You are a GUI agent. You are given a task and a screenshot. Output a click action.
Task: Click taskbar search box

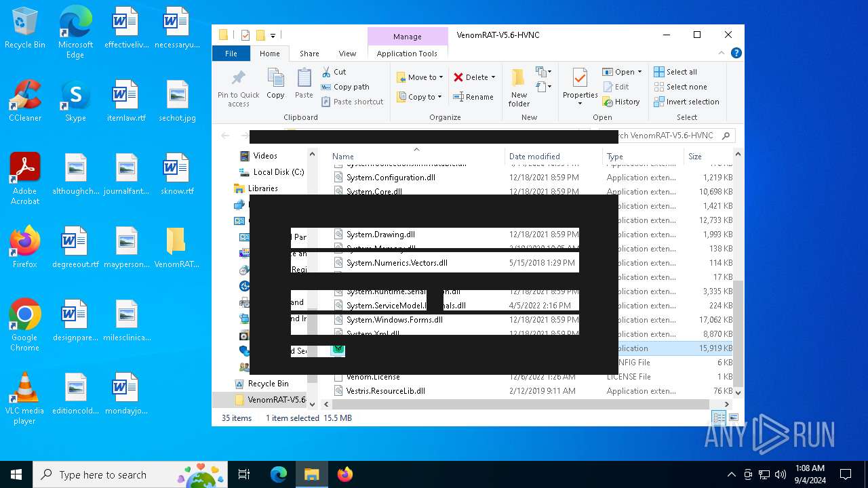pos(132,474)
